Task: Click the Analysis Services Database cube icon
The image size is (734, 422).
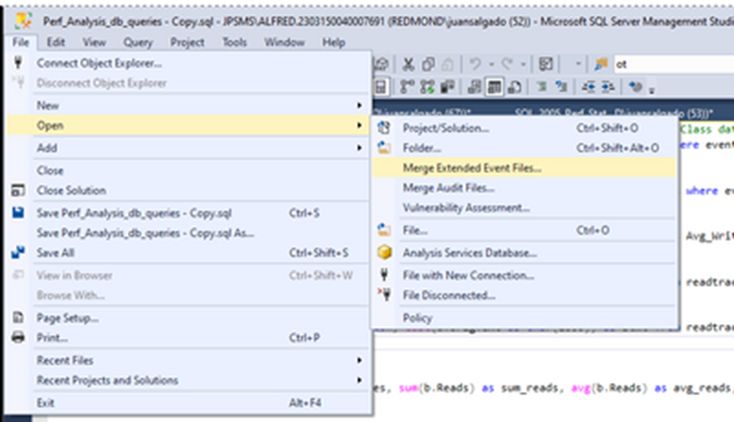Action: point(384,252)
